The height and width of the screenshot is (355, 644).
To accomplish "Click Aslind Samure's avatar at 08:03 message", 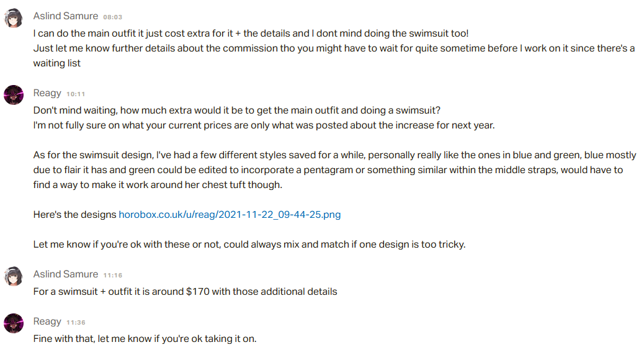I will [14, 18].
